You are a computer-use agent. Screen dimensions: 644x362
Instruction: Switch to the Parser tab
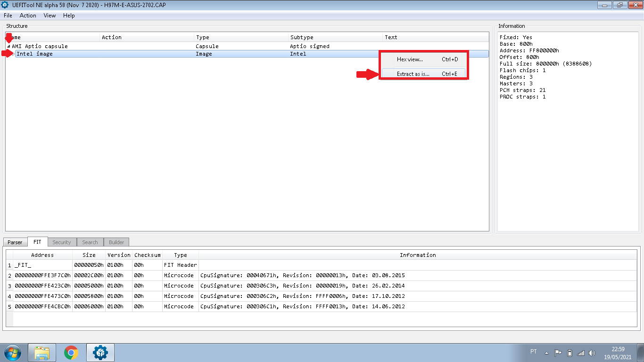tap(15, 242)
